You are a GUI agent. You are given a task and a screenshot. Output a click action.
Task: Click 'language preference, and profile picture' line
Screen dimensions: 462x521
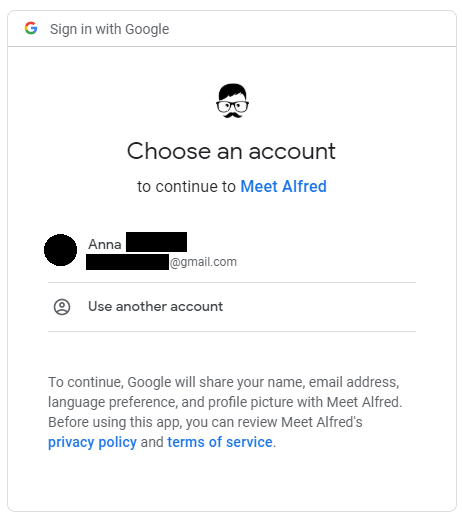[x=225, y=402]
